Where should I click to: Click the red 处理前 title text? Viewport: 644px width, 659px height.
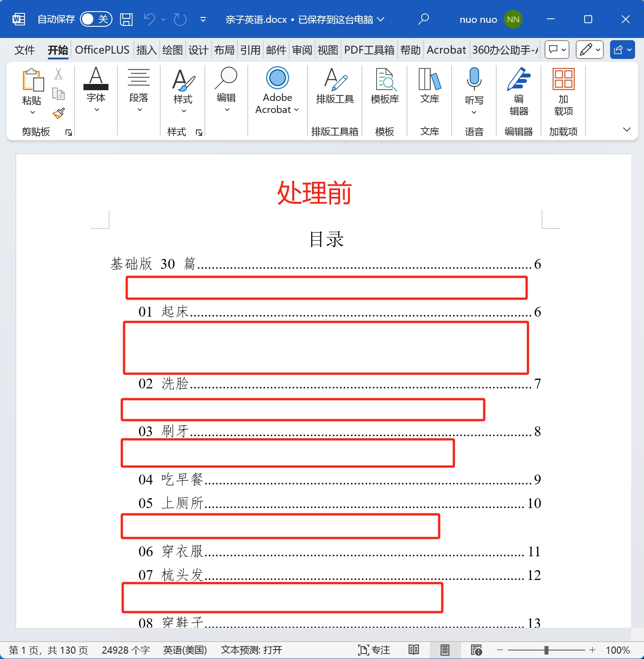tap(315, 193)
